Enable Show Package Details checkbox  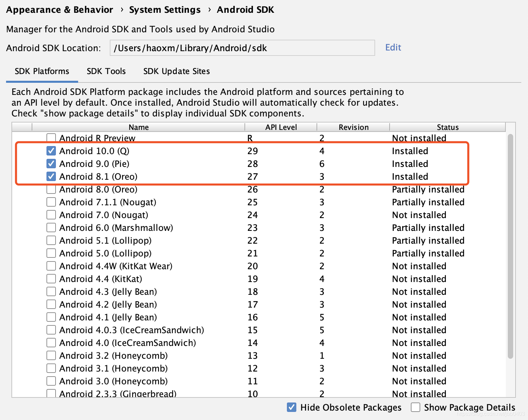(x=416, y=407)
